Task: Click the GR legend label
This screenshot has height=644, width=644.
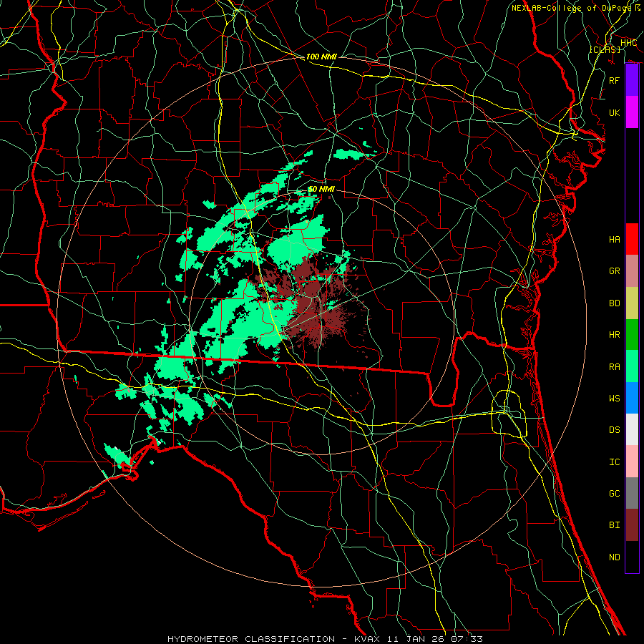Action: click(614, 271)
